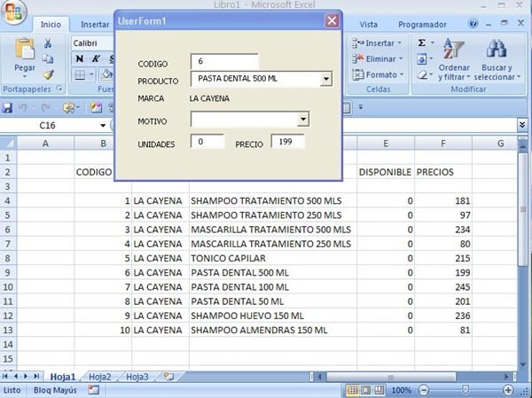Click the Eliminar cells button

click(x=376, y=59)
